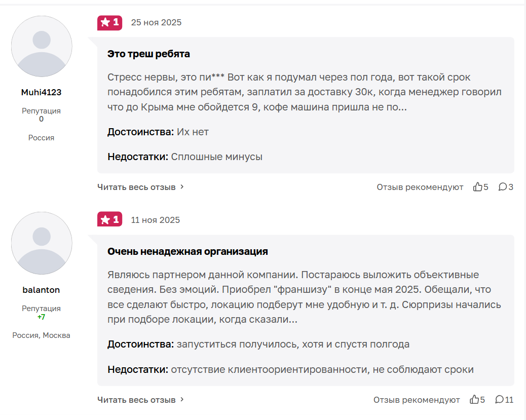Expand full review 'Это треш ребята'

tap(140, 187)
